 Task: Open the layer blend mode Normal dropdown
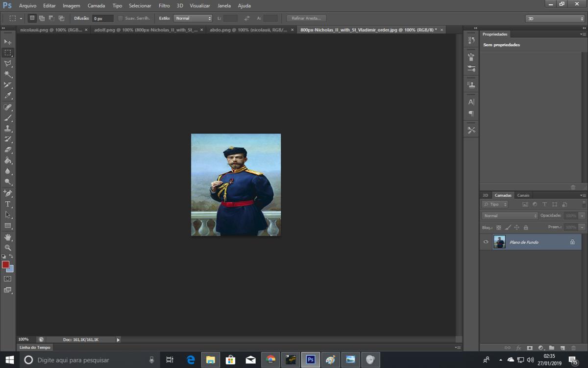pyautogui.click(x=510, y=216)
